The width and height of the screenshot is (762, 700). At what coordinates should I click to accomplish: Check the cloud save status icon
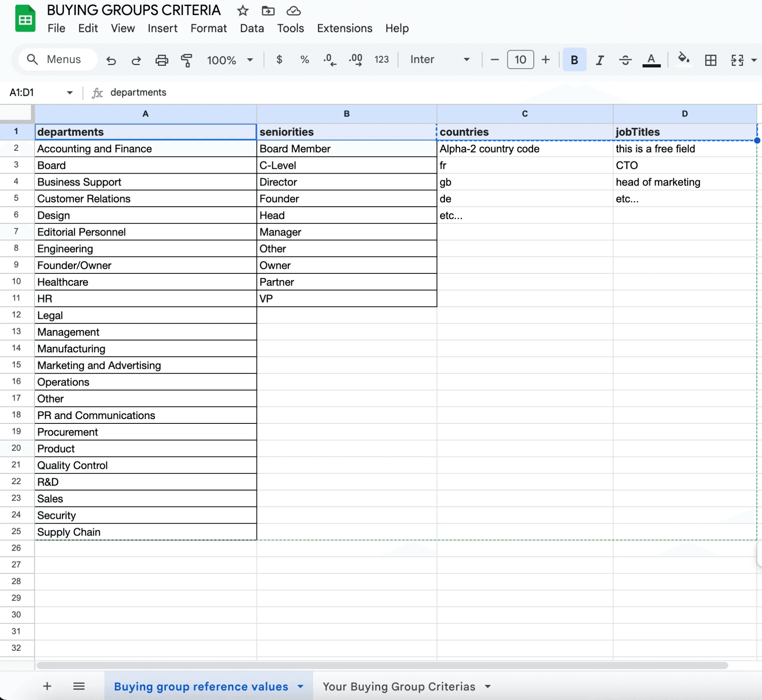pos(294,11)
